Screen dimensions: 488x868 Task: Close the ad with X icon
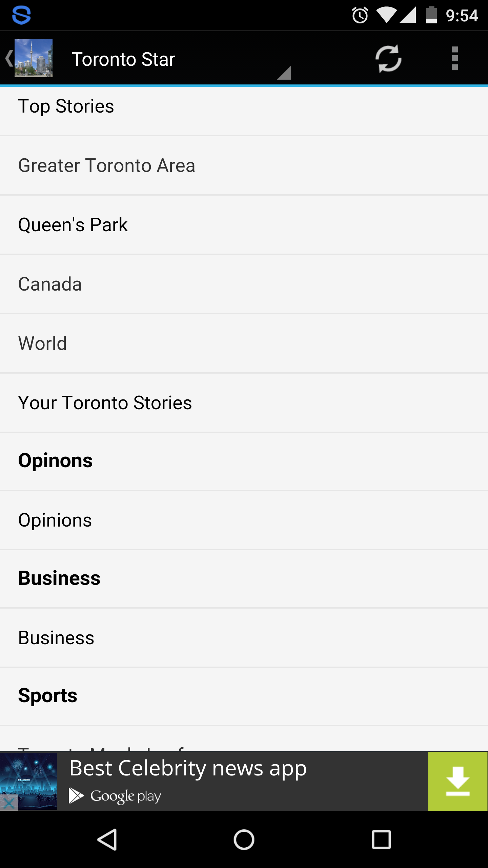9,803
